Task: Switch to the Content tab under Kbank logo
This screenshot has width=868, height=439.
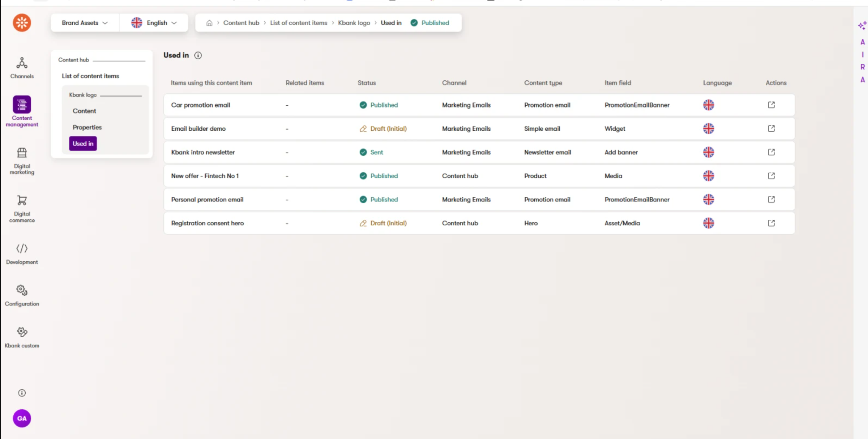Action: pos(84,111)
